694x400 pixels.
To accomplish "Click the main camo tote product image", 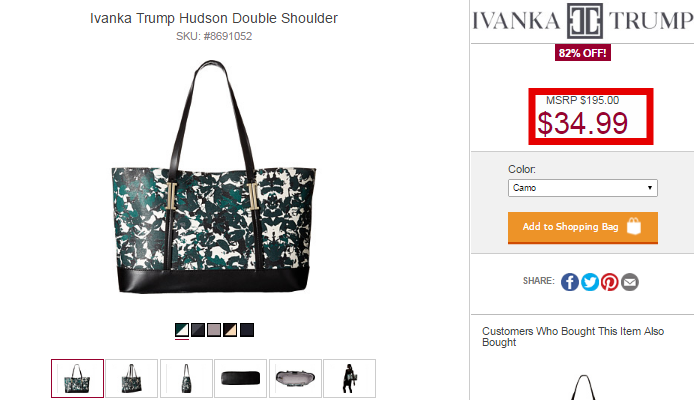I will click(x=213, y=177).
